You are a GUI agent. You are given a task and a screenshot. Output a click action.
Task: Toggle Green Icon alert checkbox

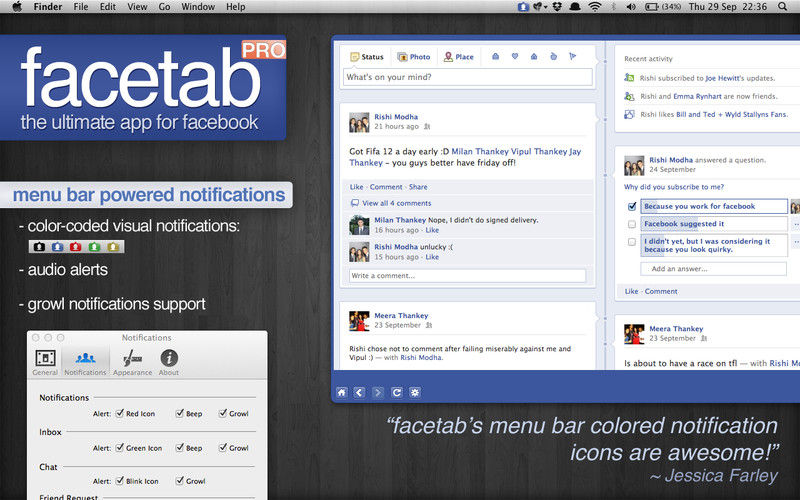(x=119, y=447)
